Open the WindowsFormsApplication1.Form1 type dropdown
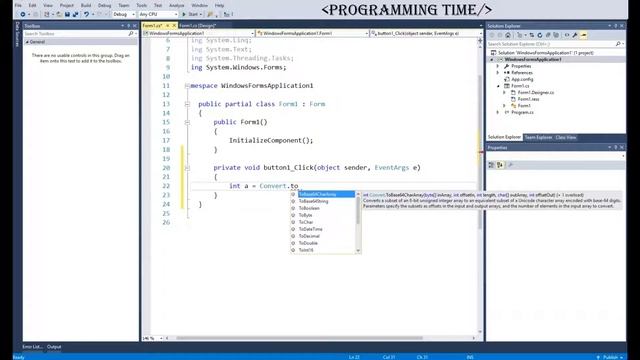The image size is (640, 360). pos(313,33)
